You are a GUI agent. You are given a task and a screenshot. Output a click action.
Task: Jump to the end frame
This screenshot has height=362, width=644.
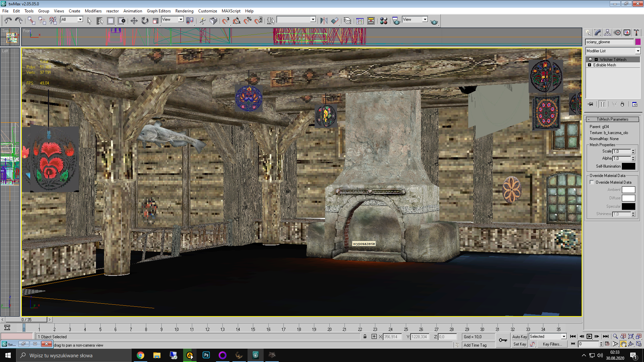tap(606, 337)
